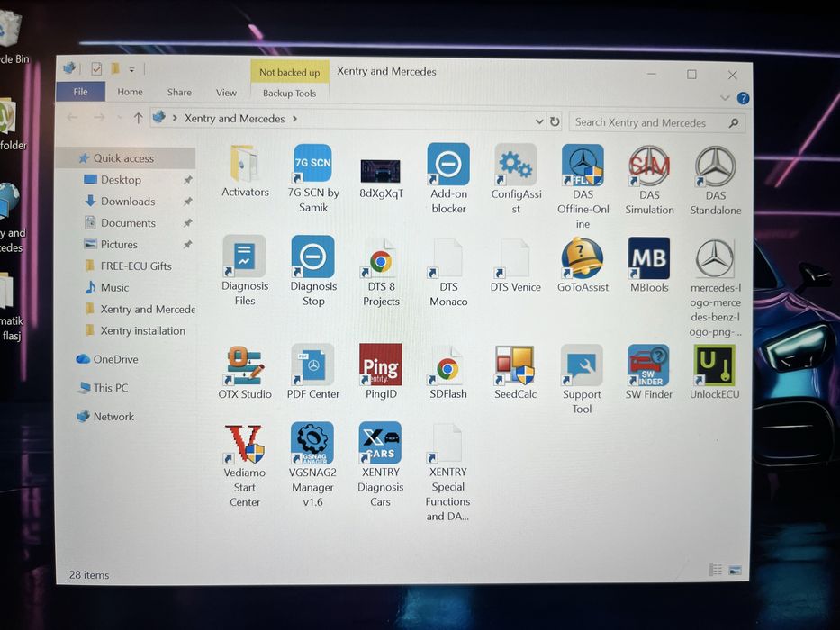Viewport: 840px width, 630px height.
Task: Open the Diagnosis Files shortcut
Action: [x=245, y=271]
